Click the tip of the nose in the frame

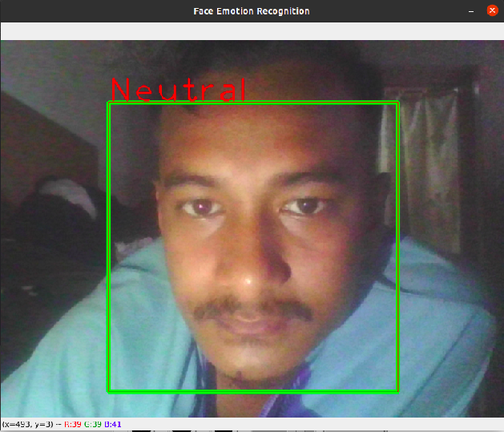[248, 277]
